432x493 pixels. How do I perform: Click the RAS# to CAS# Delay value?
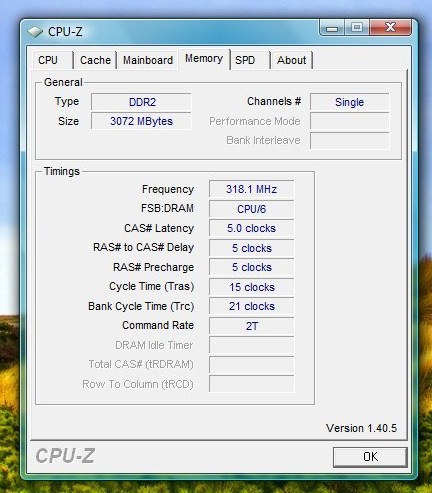click(x=252, y=248)
